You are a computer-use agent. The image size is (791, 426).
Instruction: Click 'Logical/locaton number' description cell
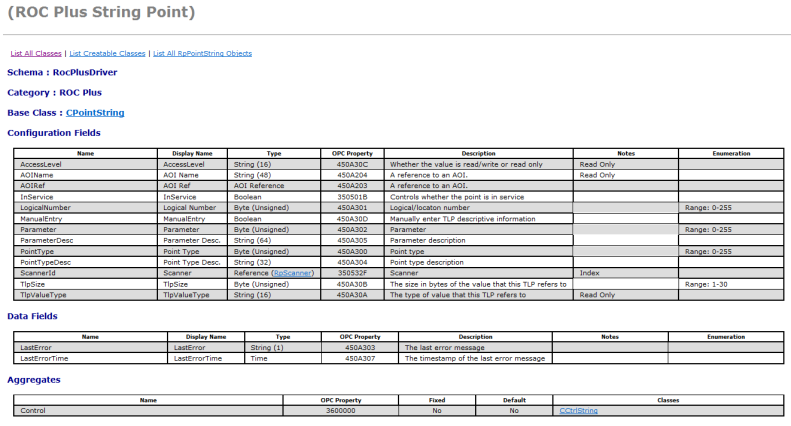pos(478,208)
